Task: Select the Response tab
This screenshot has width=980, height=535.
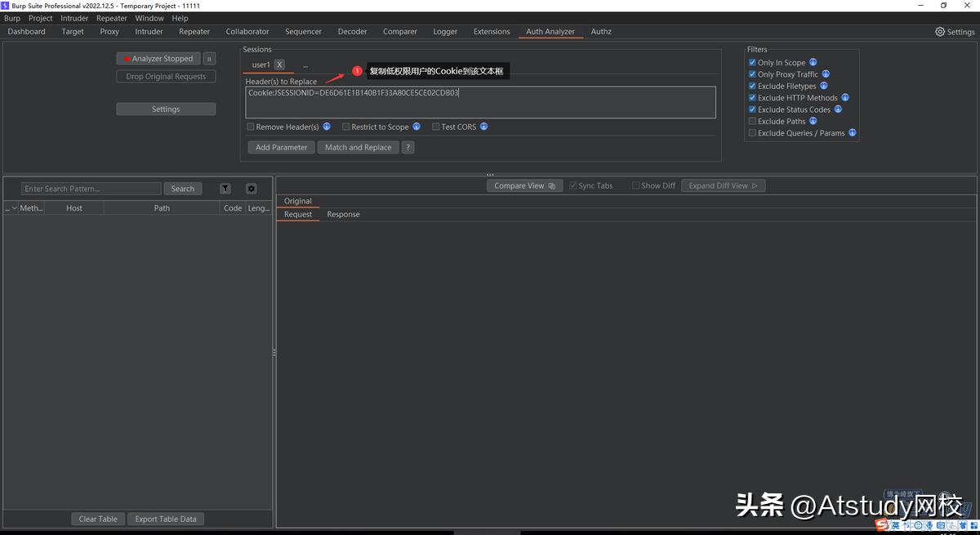Action: point(343,214)
